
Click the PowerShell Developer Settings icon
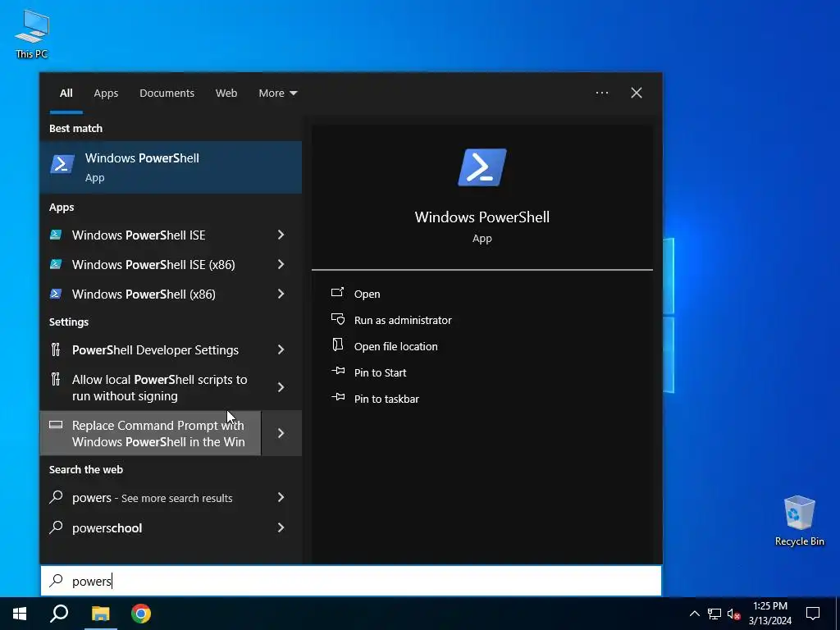(56, 349)
